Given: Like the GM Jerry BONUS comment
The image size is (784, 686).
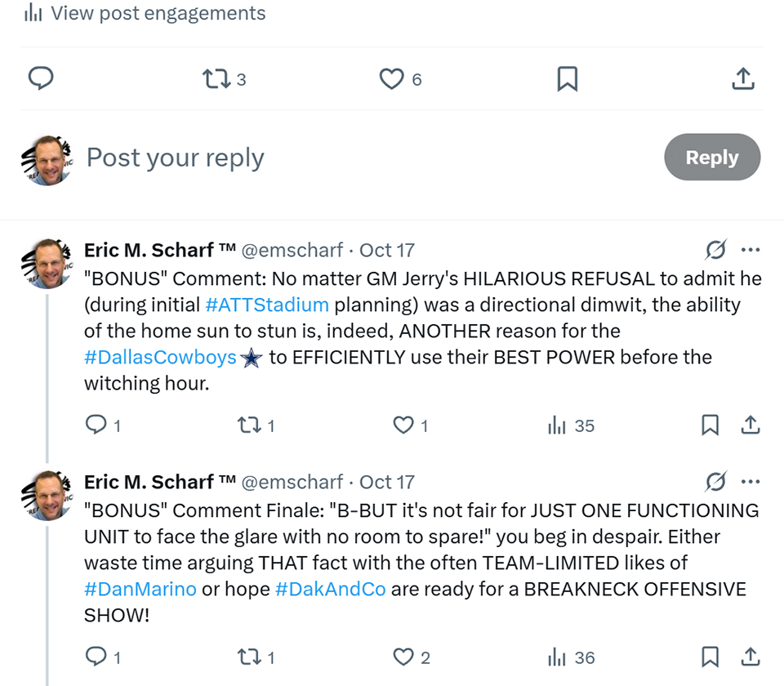Looking at the screenshot, I should point(403,425).
